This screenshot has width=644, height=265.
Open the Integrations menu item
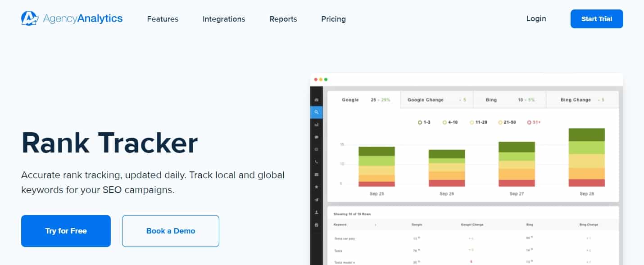click(224, 19)
